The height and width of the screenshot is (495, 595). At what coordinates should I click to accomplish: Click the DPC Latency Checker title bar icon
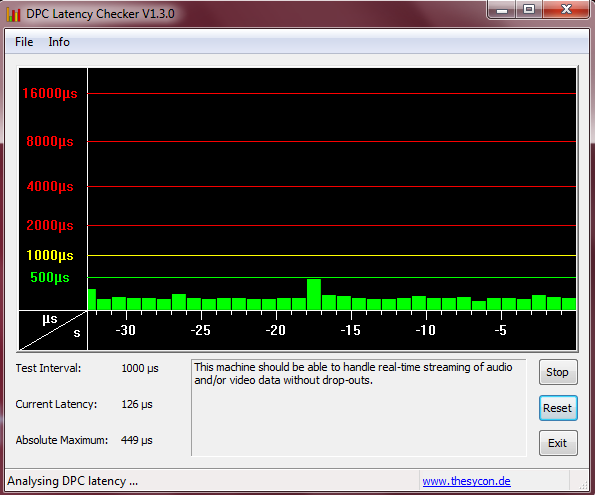[x=13, y=14]
